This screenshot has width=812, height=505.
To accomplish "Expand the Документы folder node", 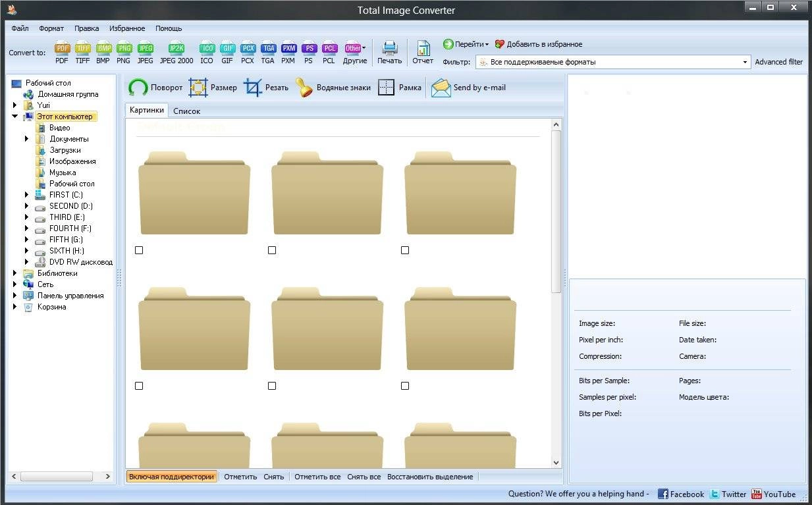I will point(27,139).
